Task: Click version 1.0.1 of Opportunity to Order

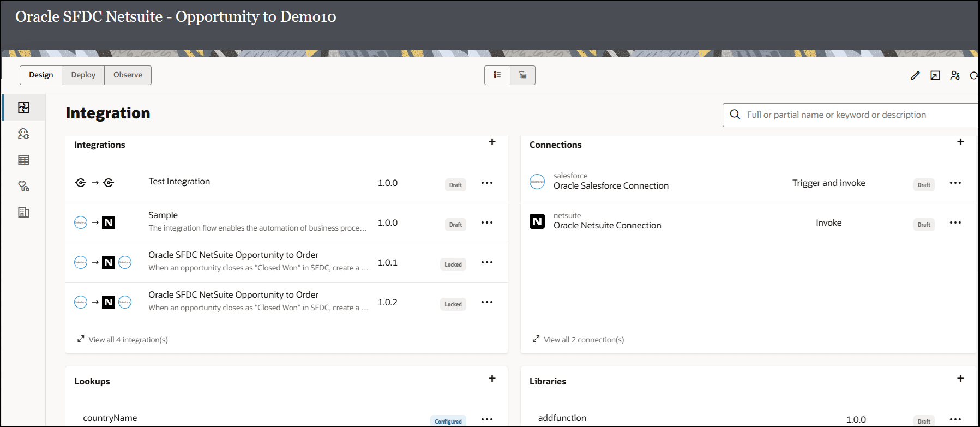Action: click(388, 263)
